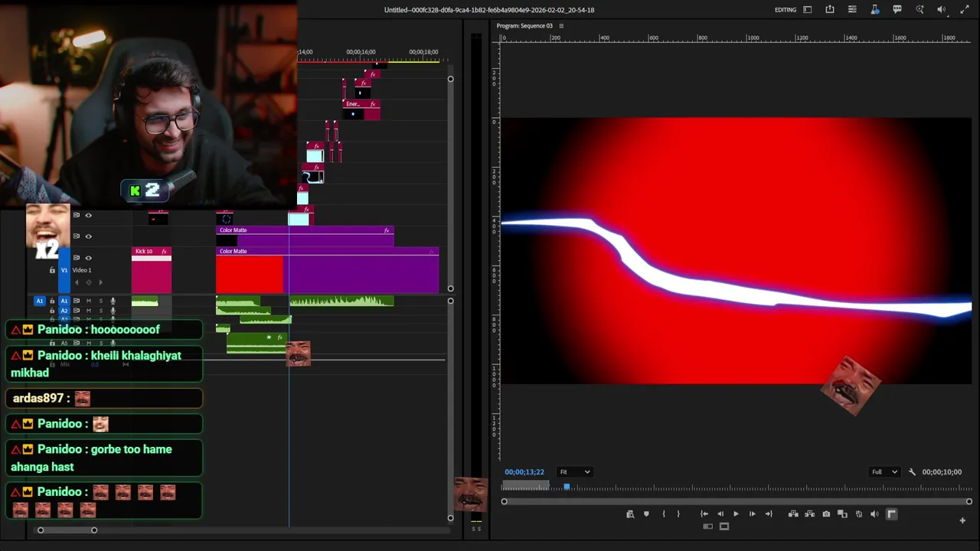Mute audio track A1
Screen dimensions: 980x551
(x=88, y=302)
